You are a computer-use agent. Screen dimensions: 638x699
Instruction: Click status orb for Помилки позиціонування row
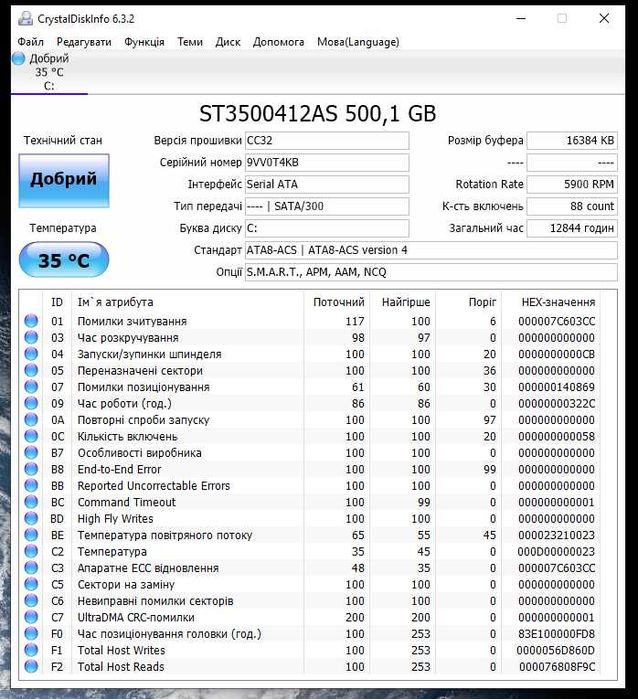pos(31,387)
